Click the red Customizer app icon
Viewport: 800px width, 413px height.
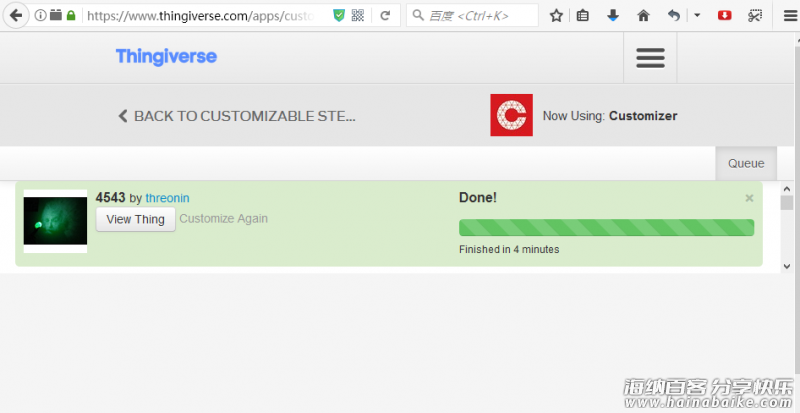tap(511, 115)
